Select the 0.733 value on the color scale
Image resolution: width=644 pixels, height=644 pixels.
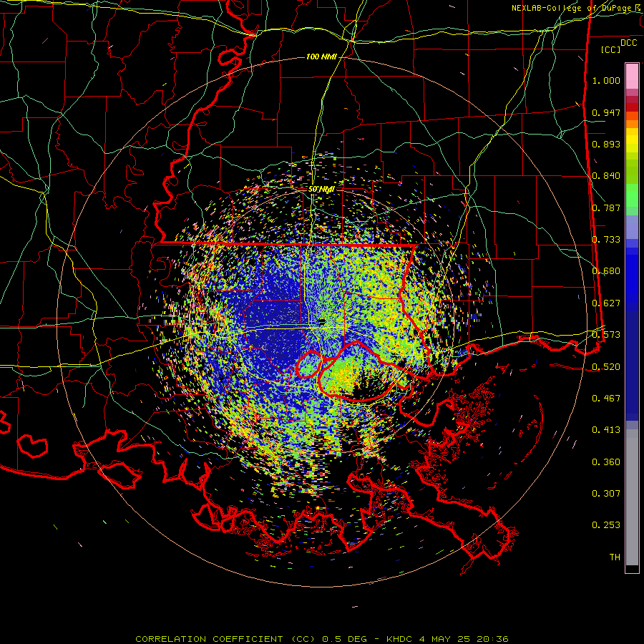click(606, 240)
